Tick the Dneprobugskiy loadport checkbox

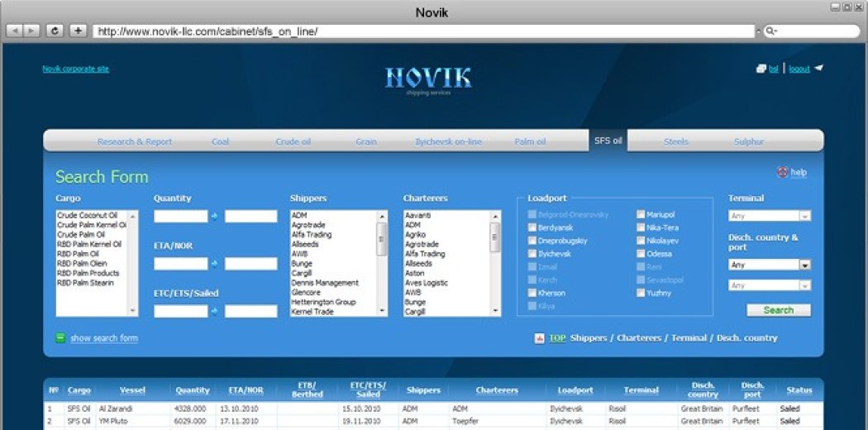[x=532, y=241]
